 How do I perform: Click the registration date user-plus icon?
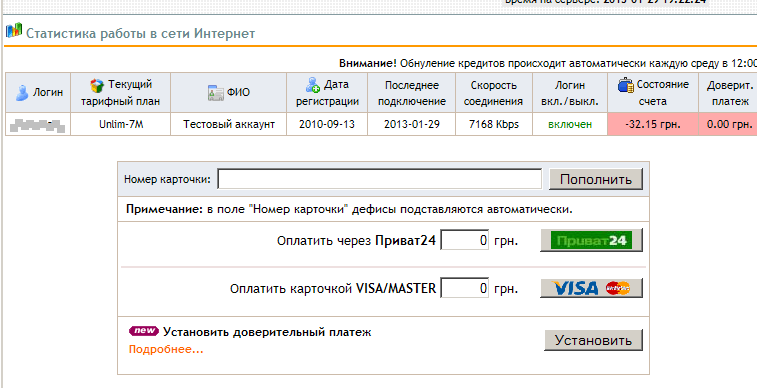tap(313, 84)
